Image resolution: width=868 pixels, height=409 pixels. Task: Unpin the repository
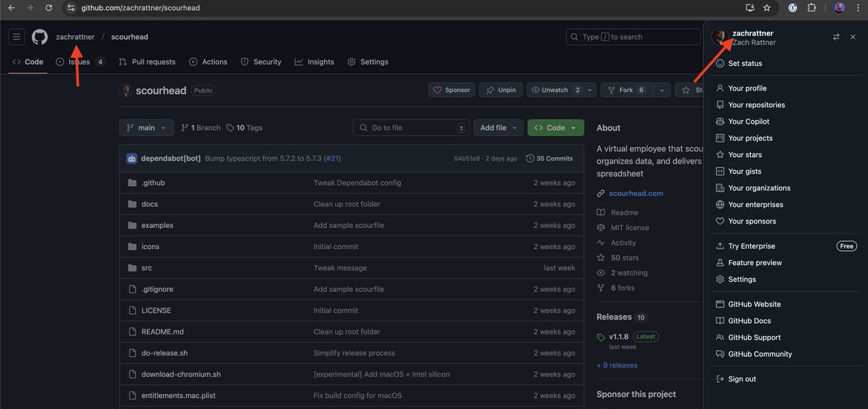click(501, 90)
